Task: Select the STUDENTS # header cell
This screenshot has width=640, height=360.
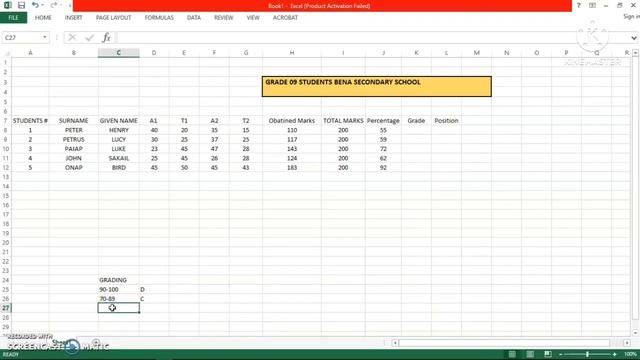Action: click(x=30, y=121)
